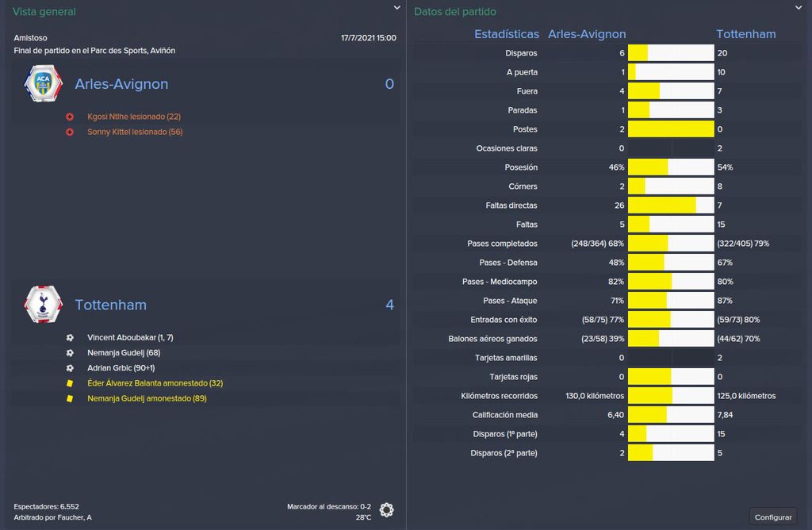Click the Posesión stat bar

click(x=671, y=167)
